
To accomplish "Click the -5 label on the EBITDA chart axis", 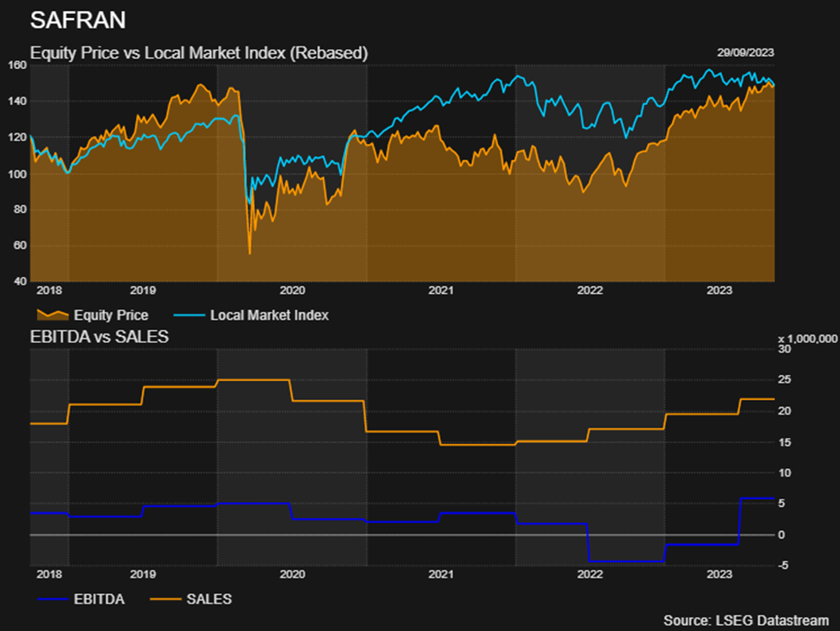I will click(783, 565).
